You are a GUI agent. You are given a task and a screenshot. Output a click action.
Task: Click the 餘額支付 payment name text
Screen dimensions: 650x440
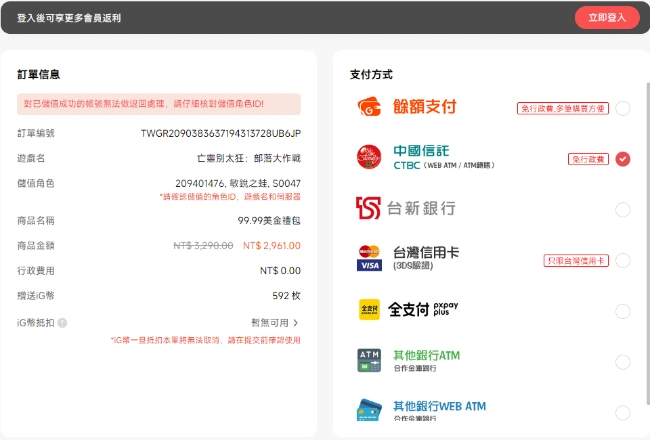(424, 107)
